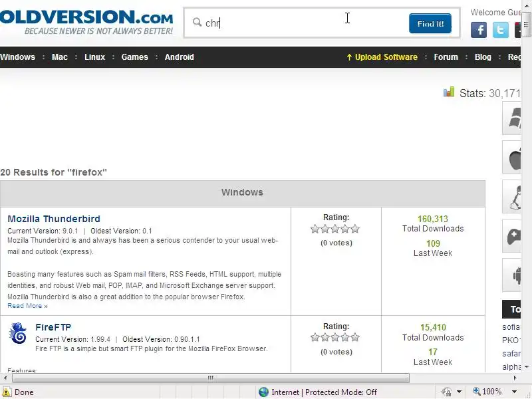Click "Internet | Protected Mode: Off" status text
Screen dimensions: 532x399
324,392
